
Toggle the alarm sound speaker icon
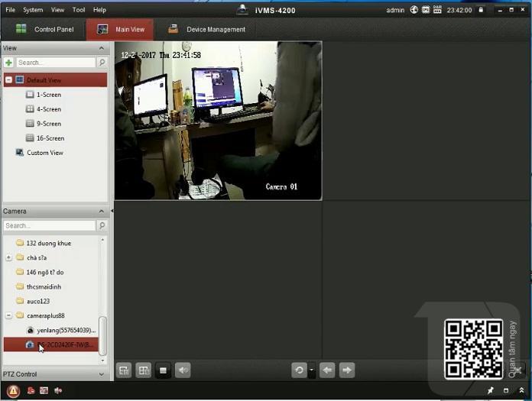click(x=58, y=390)
